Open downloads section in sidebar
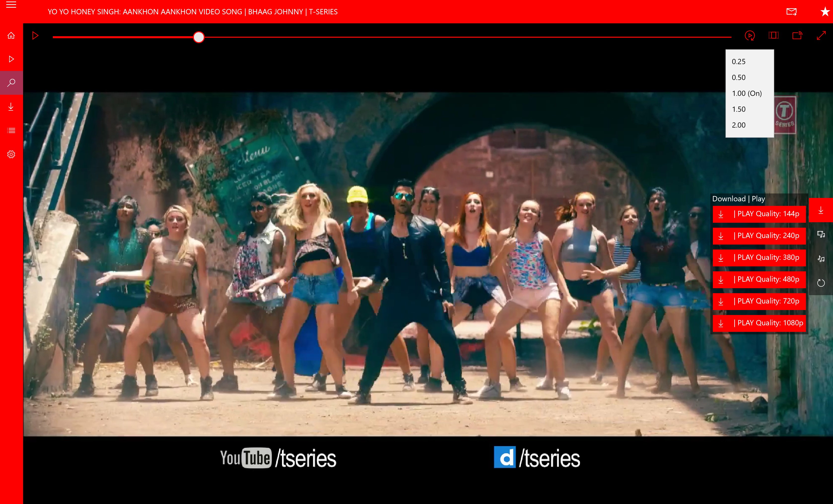 pyautogui.click(x=11, y=107)
